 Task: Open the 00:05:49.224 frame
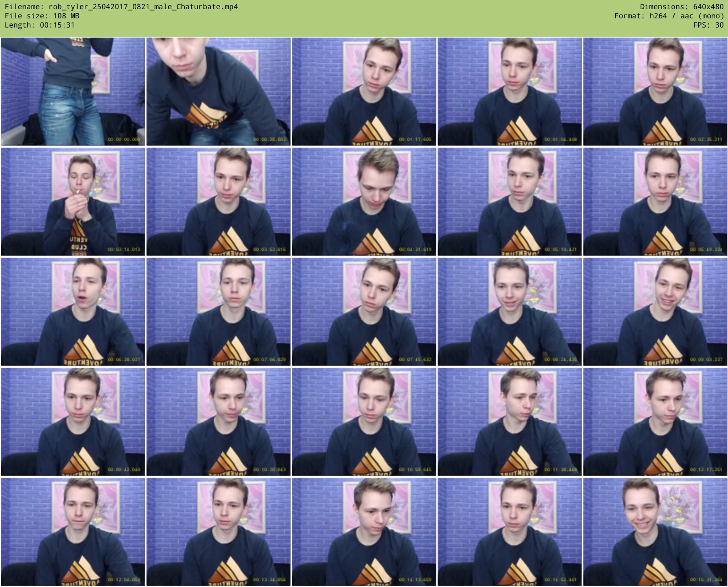[x=655, y=202]
